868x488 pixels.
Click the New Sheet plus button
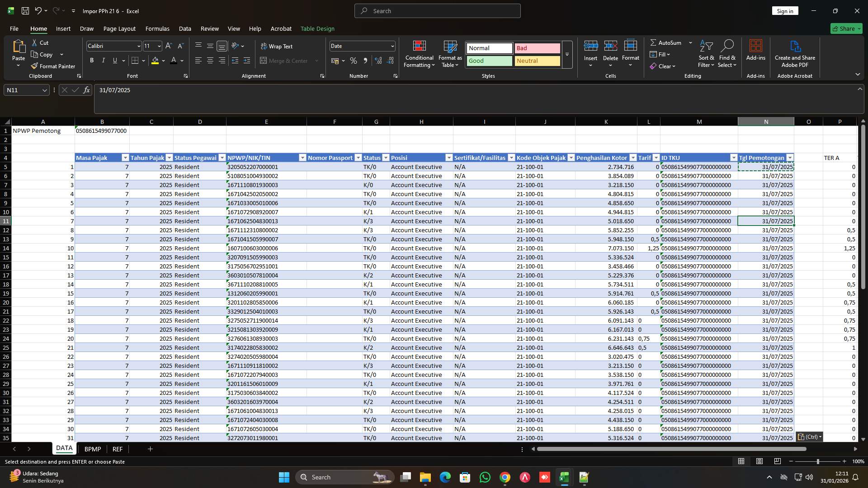pos(150,449)
